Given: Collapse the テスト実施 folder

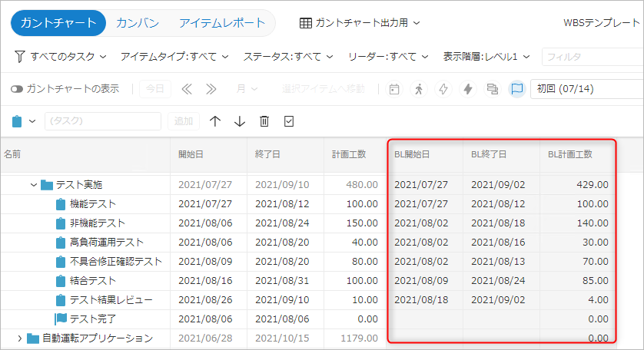Looking at the screenshot, I should (x=33, y=185).
